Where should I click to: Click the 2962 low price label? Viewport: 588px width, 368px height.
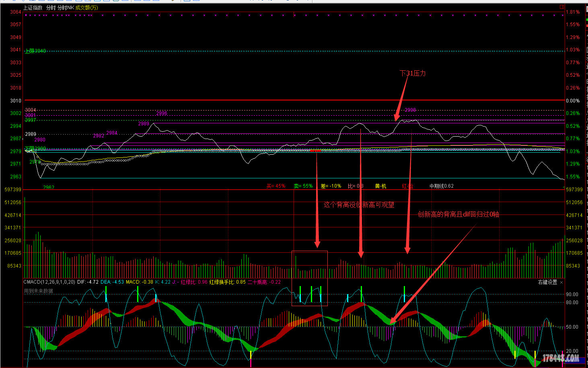click(49, 187)
